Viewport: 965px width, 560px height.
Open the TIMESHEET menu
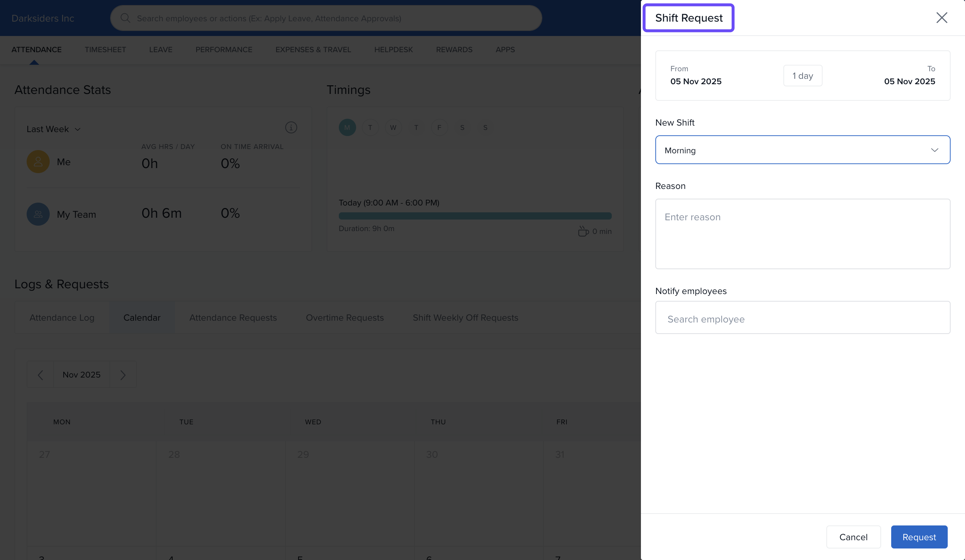(105, 50)
